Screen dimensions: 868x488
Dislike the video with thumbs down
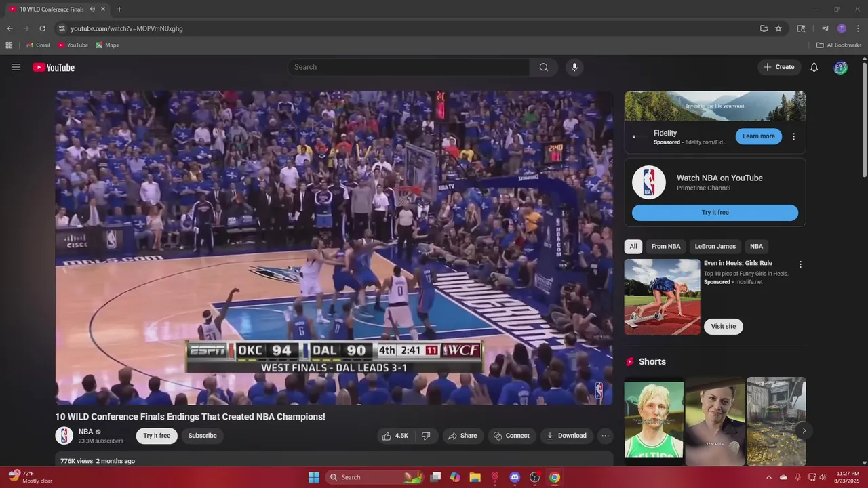426,436
